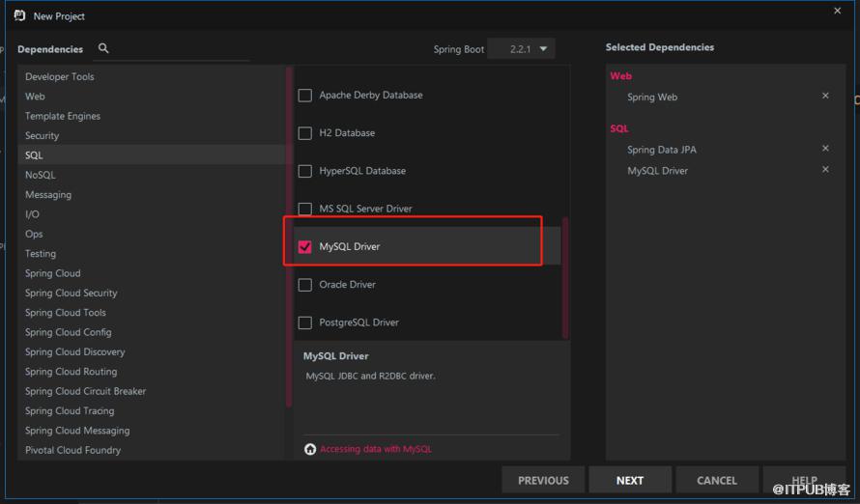Check the Apache Derby Database box
Image resolution: width=860 pixels, height=504 pixels.
coord(305,96)
